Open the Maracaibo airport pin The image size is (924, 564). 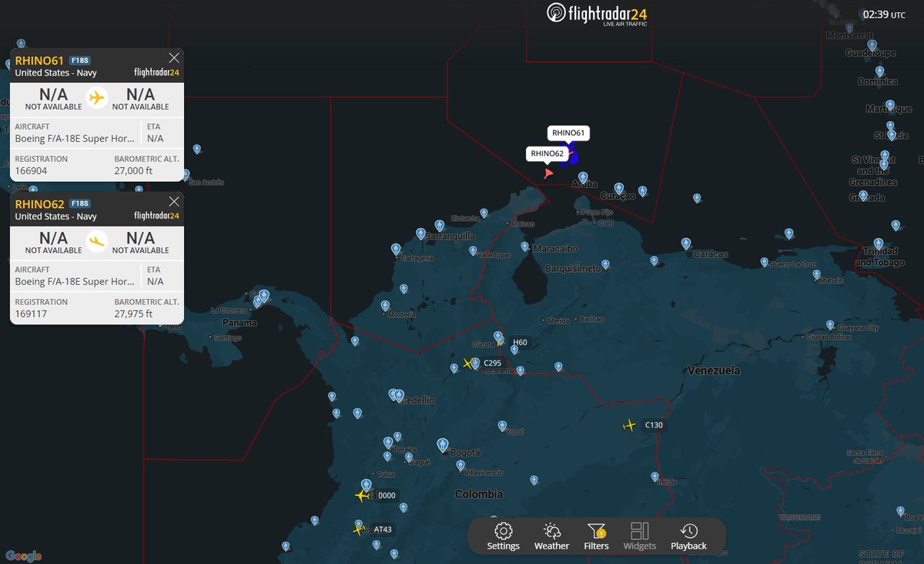click(525, 247)
